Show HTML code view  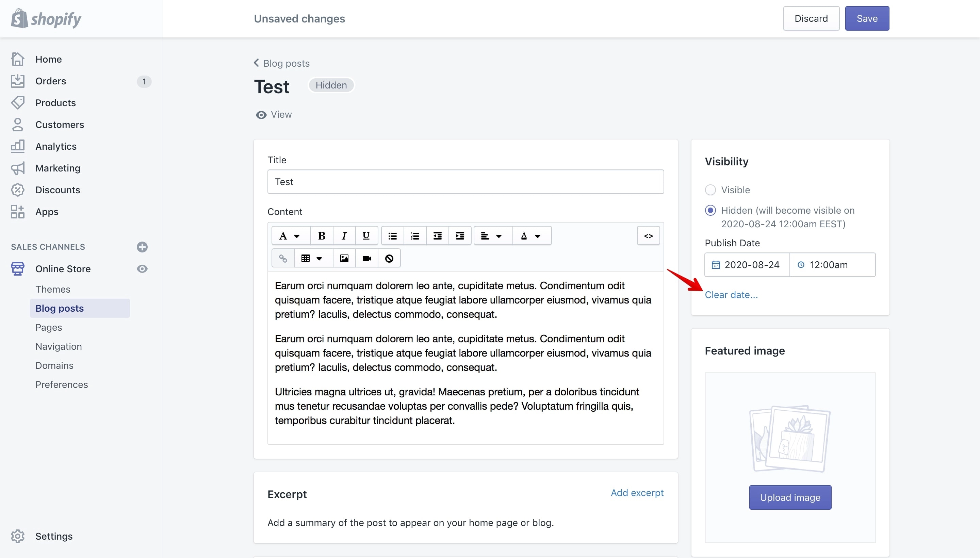tap(648, 236)
